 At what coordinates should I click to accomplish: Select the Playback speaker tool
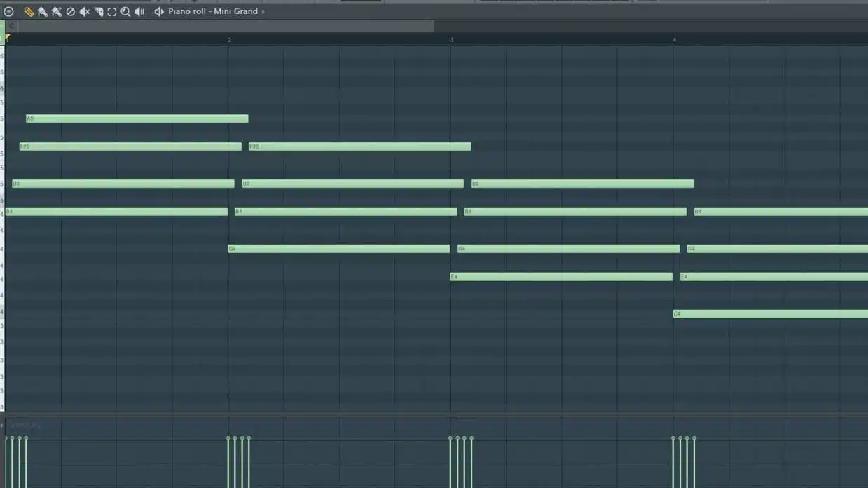coord(139,11)
